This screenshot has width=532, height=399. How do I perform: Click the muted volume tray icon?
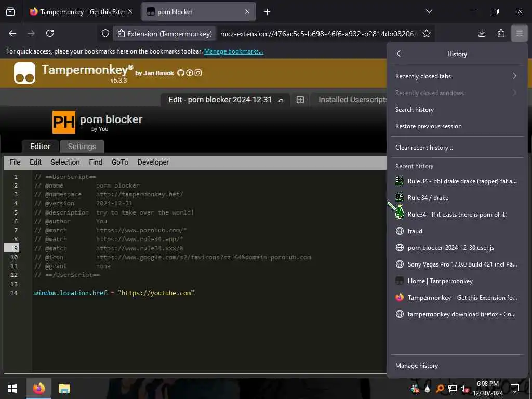click(x=464, y=389)
